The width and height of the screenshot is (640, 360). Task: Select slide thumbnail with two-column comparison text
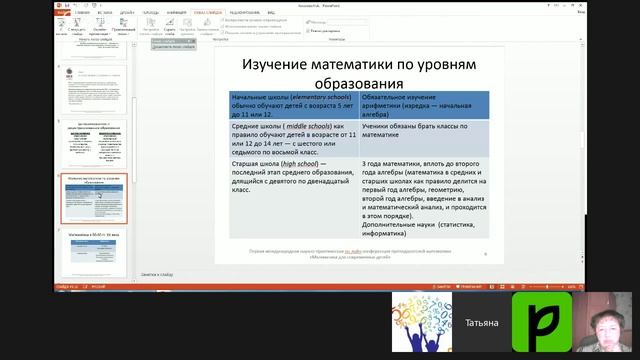(94, 144)
